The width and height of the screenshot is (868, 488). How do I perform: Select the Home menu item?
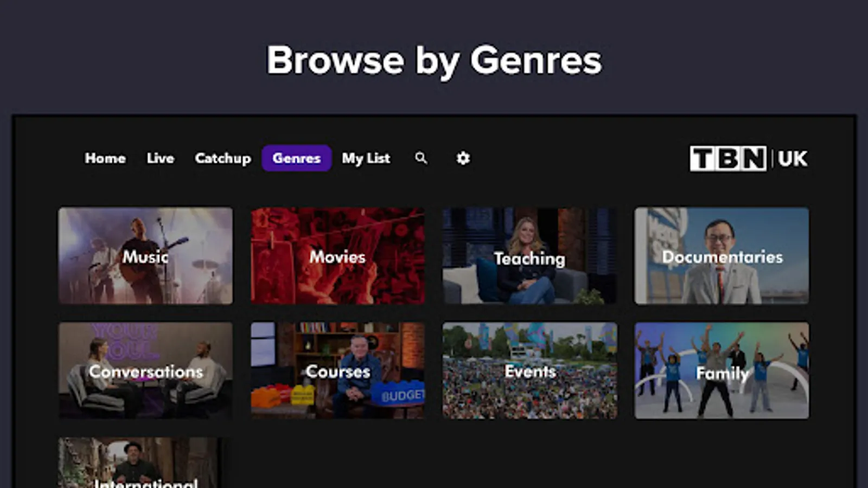pyautogui.click(x=105, y=158)
